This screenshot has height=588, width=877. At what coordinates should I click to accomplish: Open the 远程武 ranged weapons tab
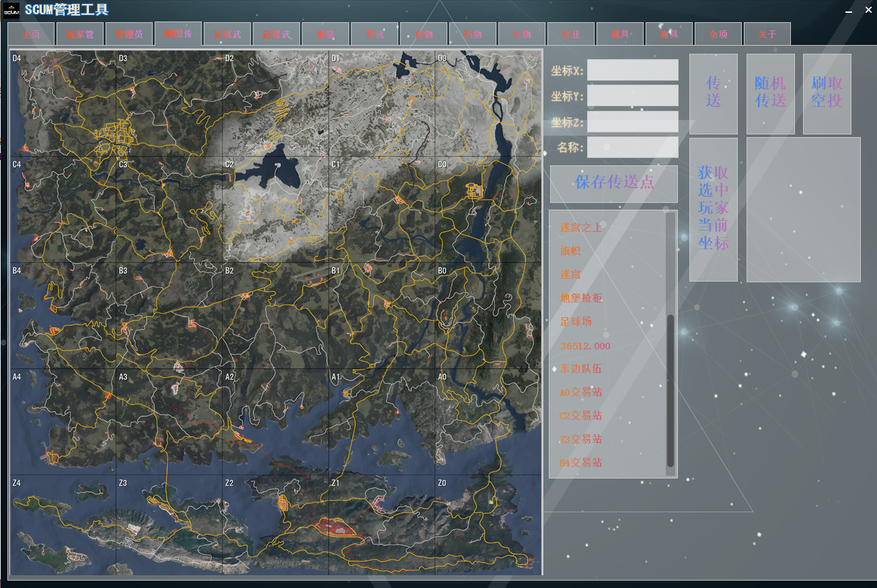click(x=276, y=34)
